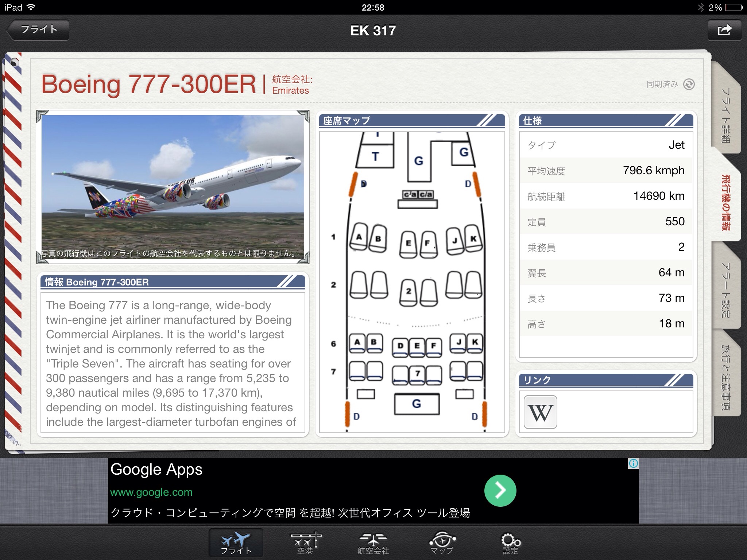The image size is (747, 560).
Task: Open the Wikipedia link icon
Action: 540,412
